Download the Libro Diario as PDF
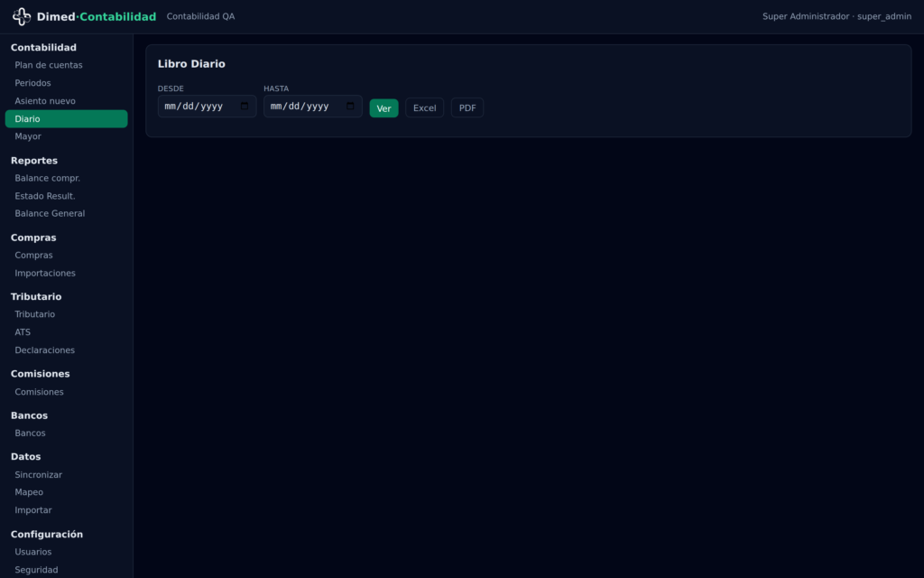The width and height of the screenshot is (924, 578). pyautogui.click(x=467, y=108)
